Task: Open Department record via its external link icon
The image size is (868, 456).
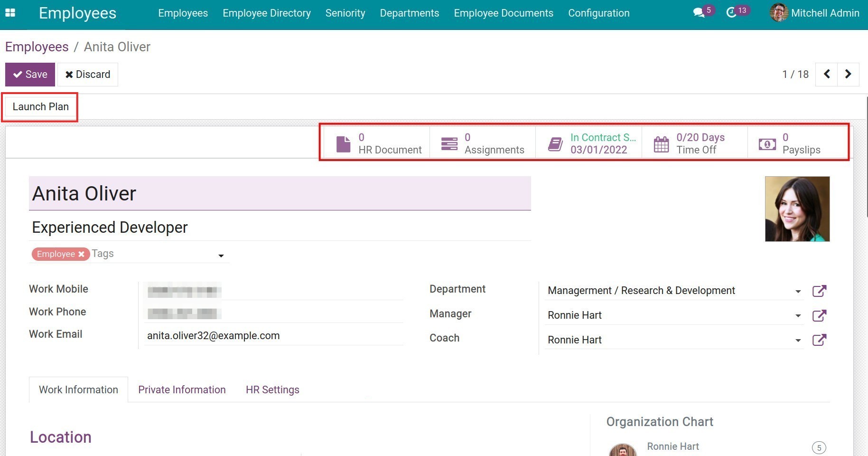Action: [x=820, y=291]
